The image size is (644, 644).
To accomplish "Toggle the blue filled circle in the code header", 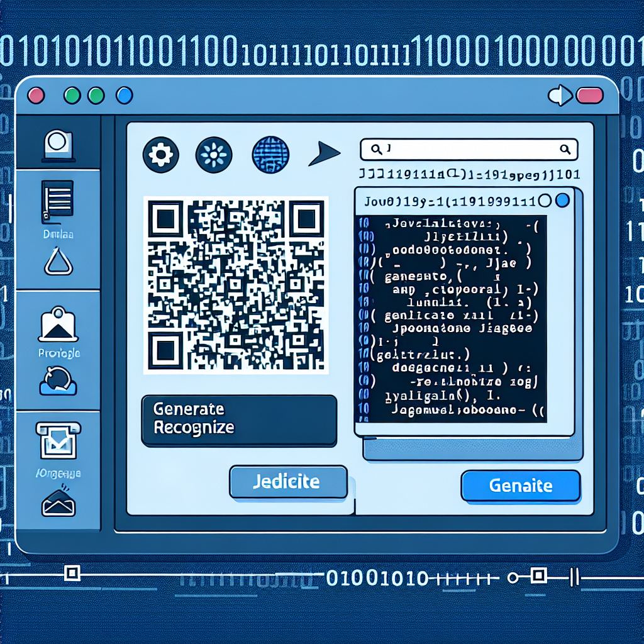I will [562, 201].
